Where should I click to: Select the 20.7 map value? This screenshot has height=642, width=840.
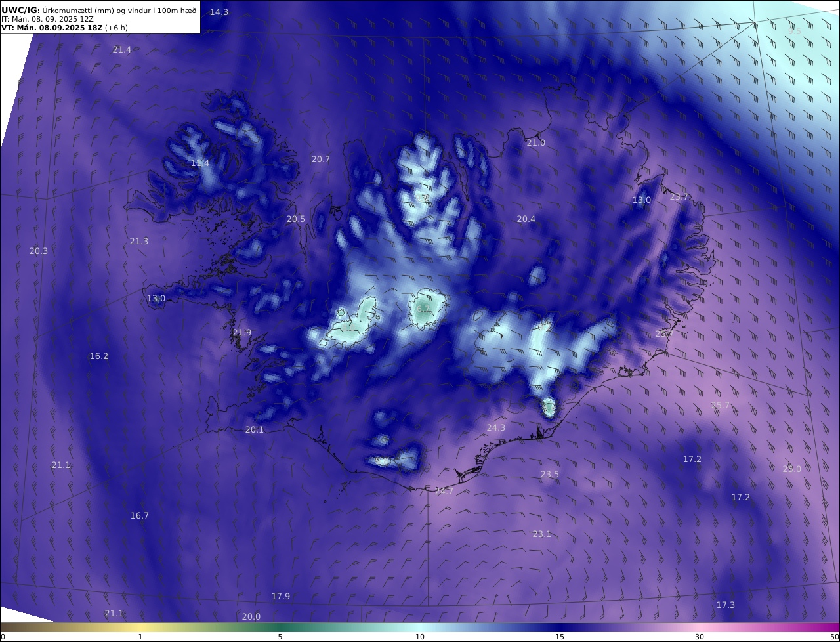click(x=321, y=160)
